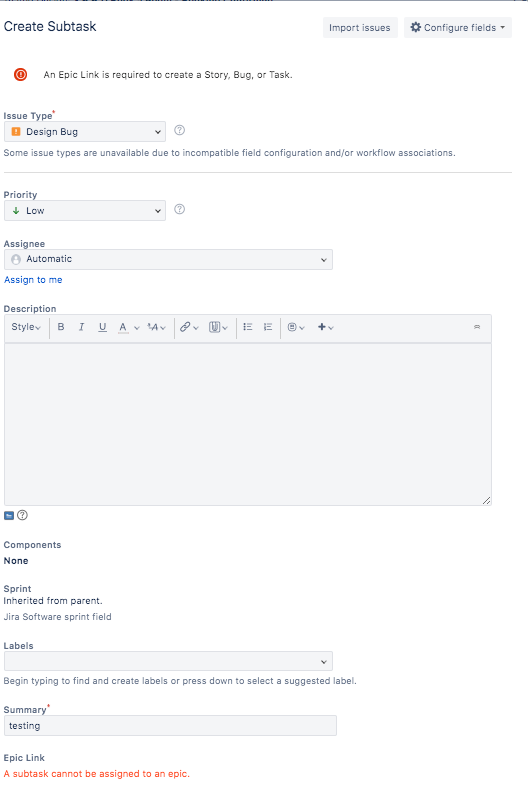Insert a bulleted list
Image resolution: width=528 pixels, height=795 pixels.
coord(248,327)
